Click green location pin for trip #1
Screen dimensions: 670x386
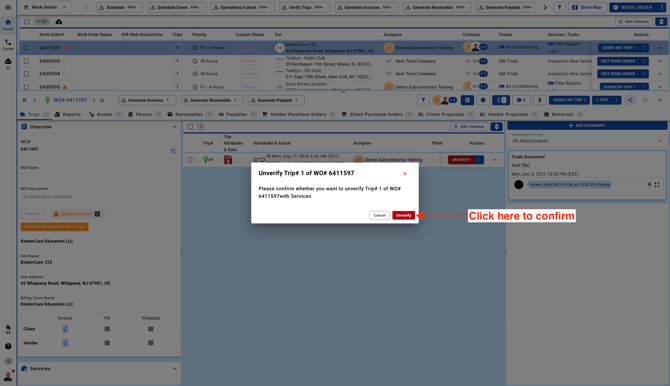point(206,160)
